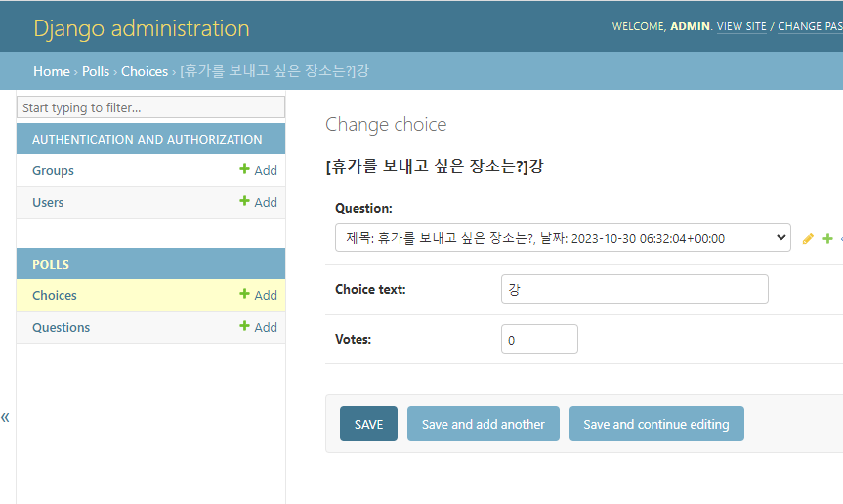Go to Polls in the breadcrumb
The image size is (843, 504).
96,71
